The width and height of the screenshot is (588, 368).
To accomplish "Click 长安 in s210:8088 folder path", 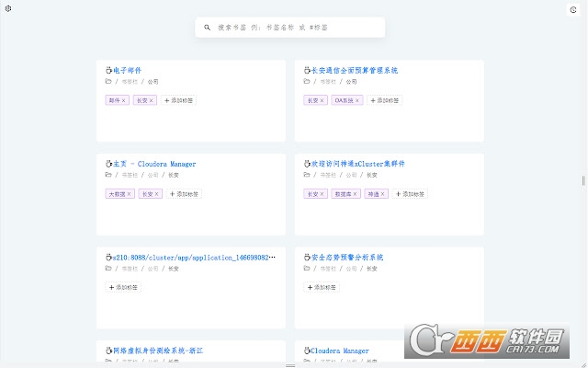I will [174, 269].
